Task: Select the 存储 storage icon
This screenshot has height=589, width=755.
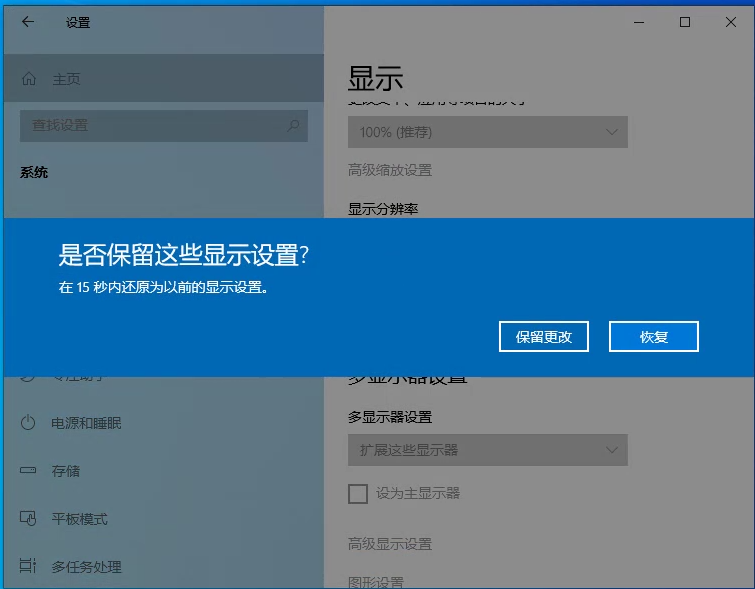Action: (x=28, y=470)
